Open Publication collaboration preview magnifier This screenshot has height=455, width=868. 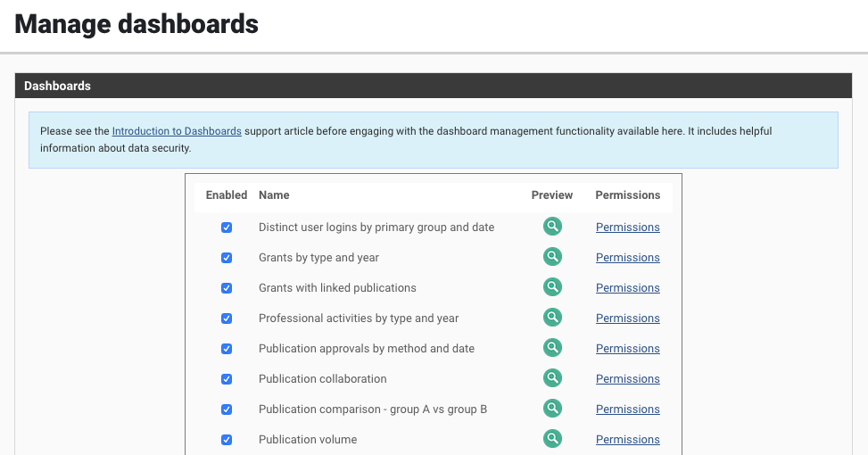pos(553,378)
